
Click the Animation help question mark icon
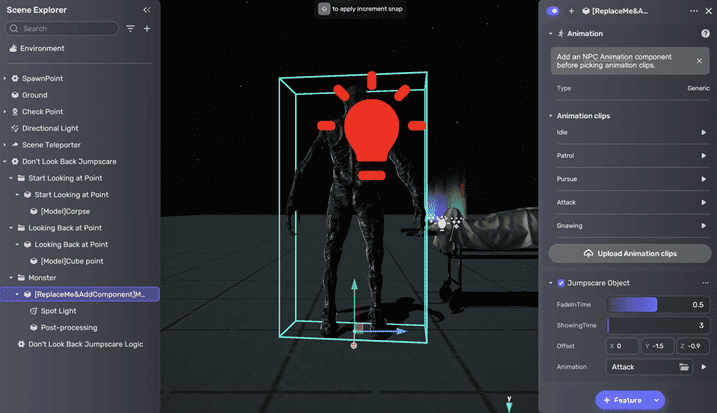(705, 34)
